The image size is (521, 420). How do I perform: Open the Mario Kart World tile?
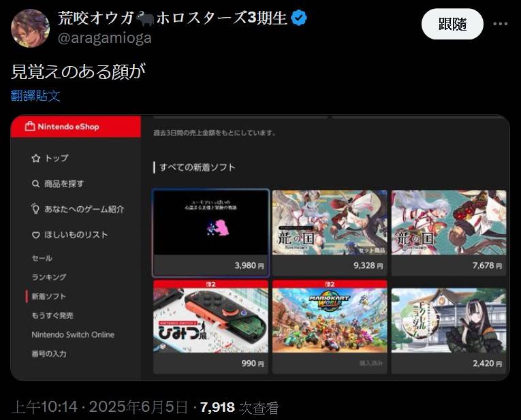coord(330,327)
